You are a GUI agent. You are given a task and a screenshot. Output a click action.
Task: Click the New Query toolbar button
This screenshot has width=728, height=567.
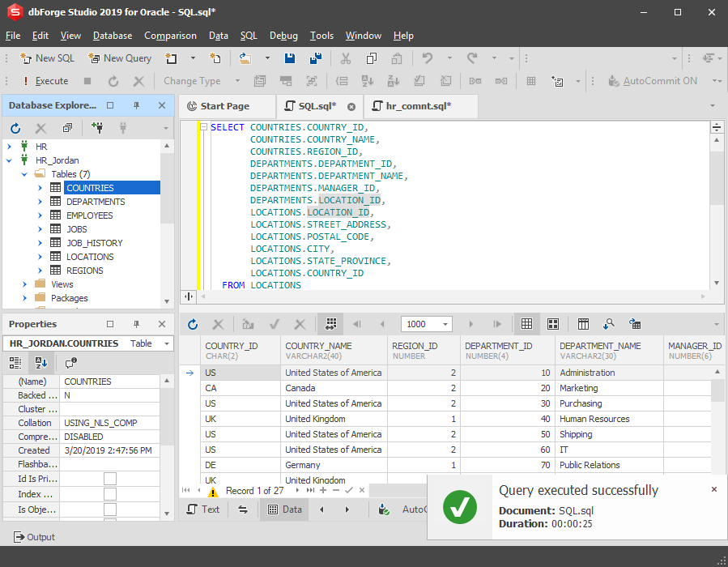(x=120, y=58)
